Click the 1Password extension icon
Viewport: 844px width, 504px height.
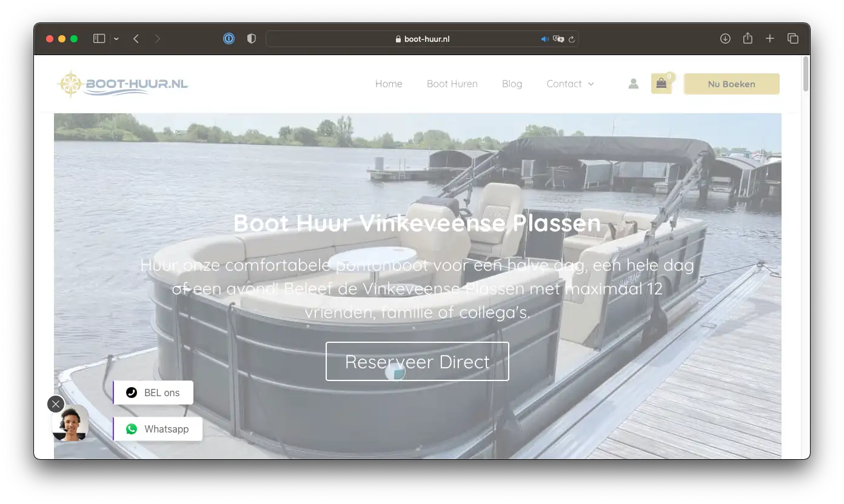point(229,39)
